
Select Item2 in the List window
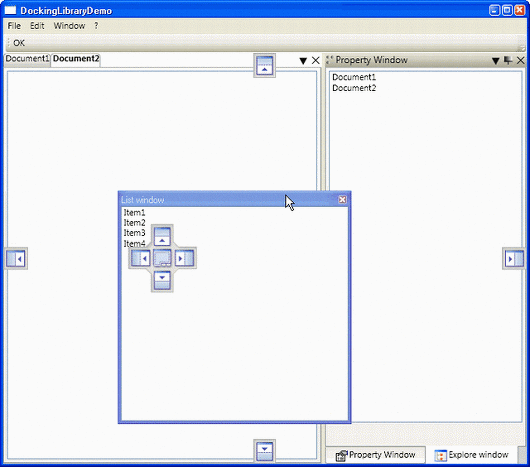tap(134, 223)
